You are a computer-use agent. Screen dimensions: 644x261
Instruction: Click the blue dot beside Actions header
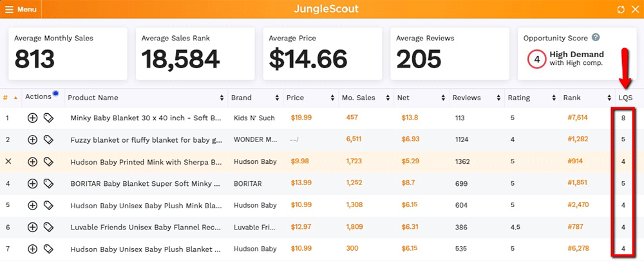[56, 94]
